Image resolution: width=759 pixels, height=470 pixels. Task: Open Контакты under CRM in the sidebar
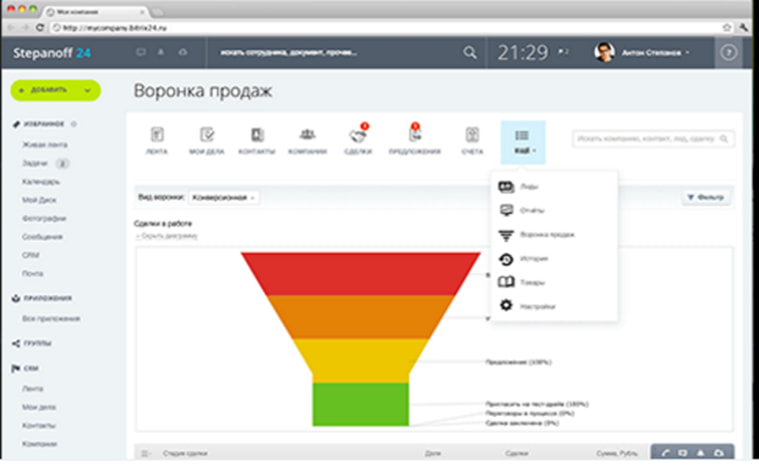(39, 425)
